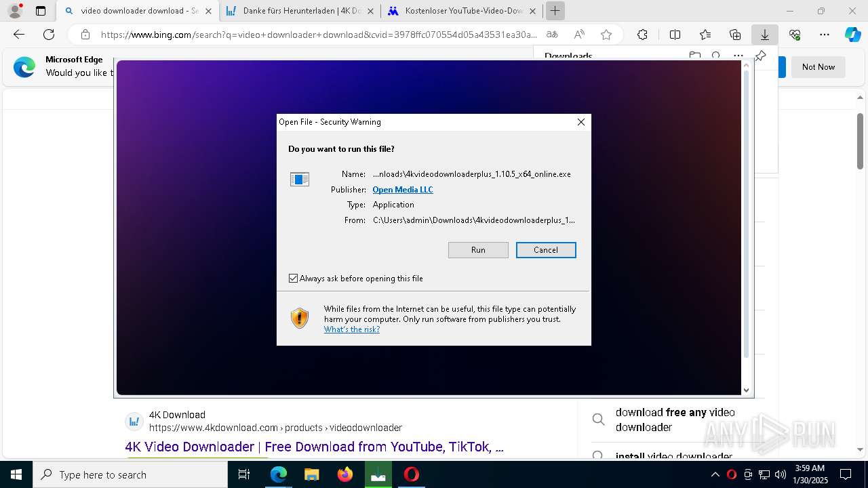868x488 pixels.
Task: Launch Firefox from taskbar
Action: [x=344, y=474]
